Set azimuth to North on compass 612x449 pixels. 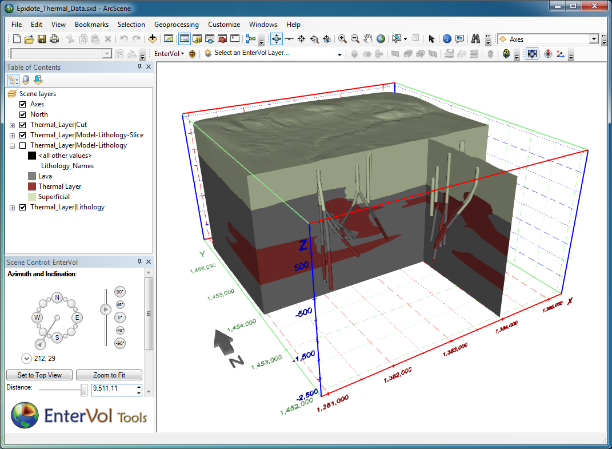[57, 298]
